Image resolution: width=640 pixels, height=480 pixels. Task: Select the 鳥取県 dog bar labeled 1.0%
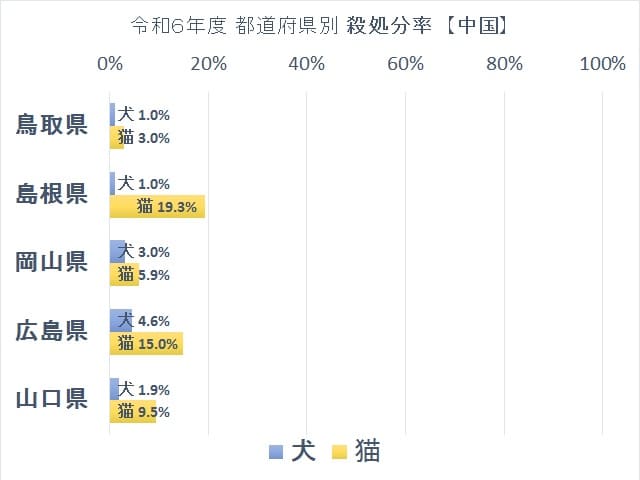coord(113,114)
